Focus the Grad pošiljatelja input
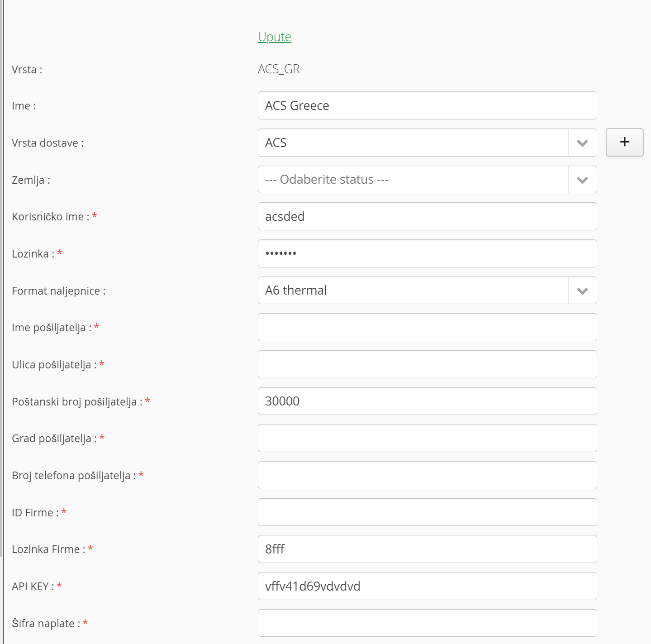Viewport: 651px width, 644px height. tap(427, 438)
